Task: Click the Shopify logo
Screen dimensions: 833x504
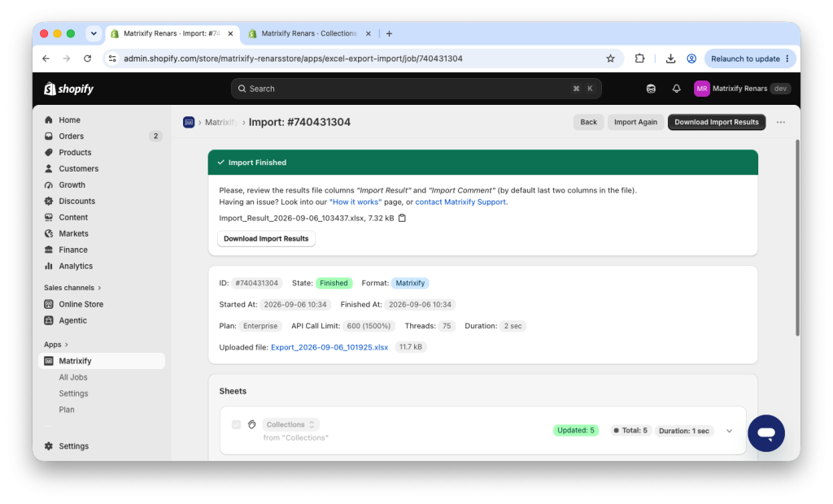Action: click(68, 89)
